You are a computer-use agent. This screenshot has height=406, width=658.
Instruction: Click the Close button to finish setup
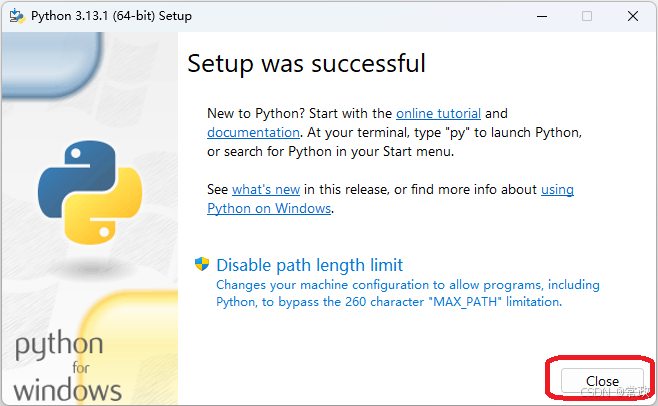(x=602, y=381)
